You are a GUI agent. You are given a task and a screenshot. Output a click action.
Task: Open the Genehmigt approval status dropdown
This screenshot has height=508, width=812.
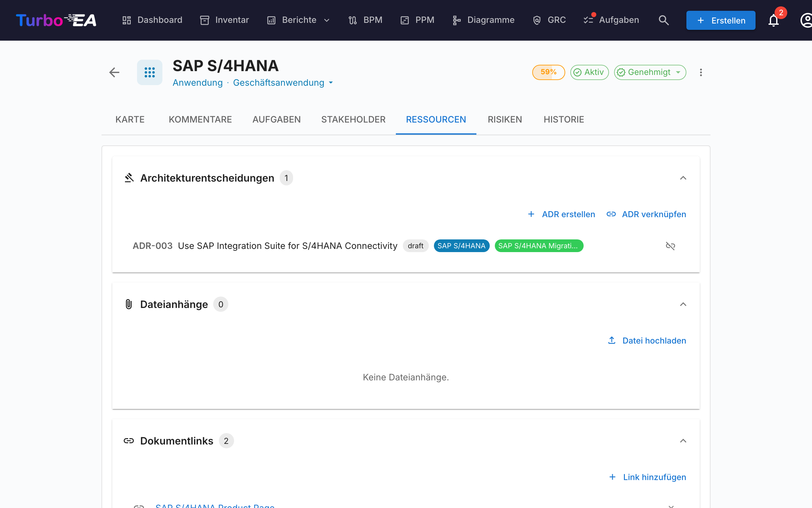pos(650,72)
